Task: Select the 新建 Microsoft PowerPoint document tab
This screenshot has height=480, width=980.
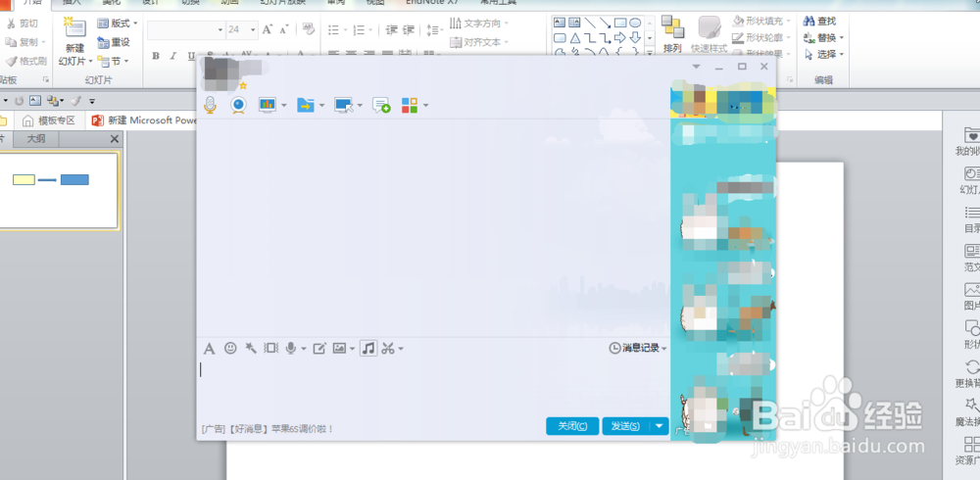Action: (145, 120)
